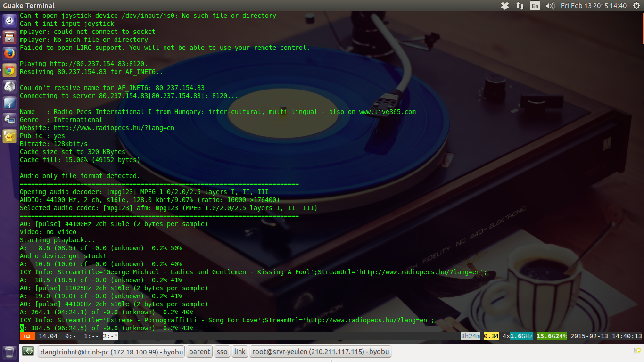Click the George Michael StreamTitle line
644x362 pixels.
click(254, 272)
